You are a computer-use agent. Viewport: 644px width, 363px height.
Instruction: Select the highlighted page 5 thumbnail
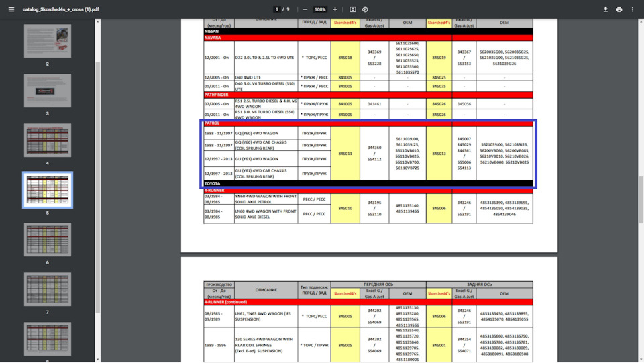[48, 190]
